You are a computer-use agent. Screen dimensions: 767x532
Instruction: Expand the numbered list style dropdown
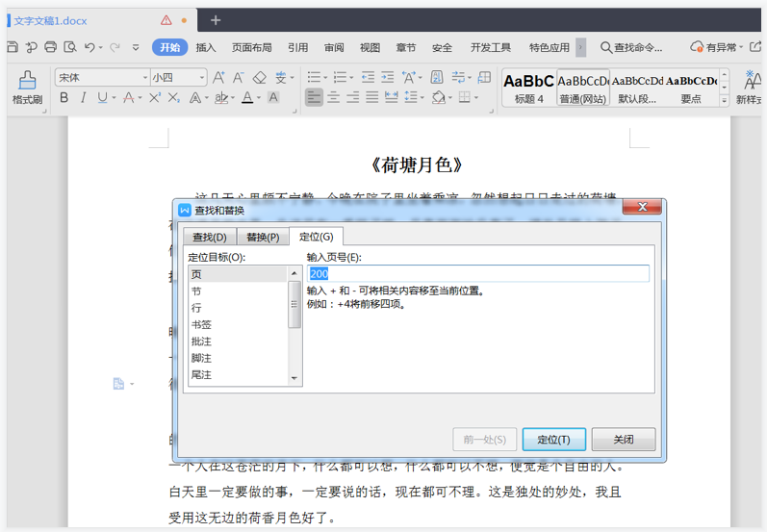coord(351,78)
